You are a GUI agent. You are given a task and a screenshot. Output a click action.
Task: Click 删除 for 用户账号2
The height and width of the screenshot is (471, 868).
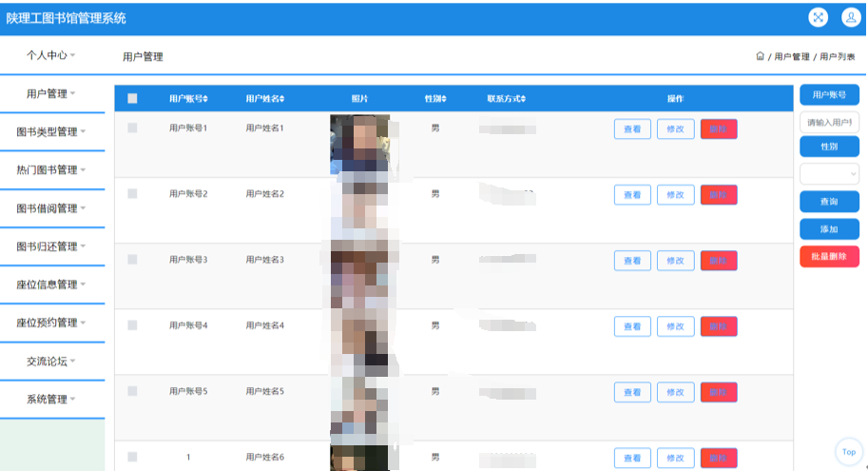[719, 195]
